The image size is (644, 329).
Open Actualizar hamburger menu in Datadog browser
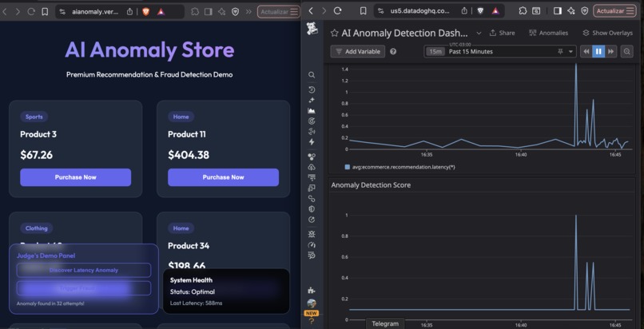[x=630, y=11]
